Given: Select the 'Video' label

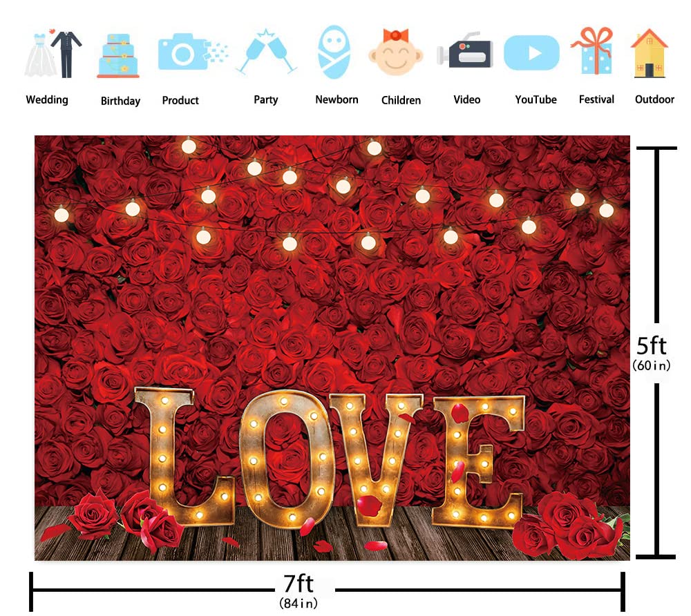Looking at the screenshot, I should 466,99.
